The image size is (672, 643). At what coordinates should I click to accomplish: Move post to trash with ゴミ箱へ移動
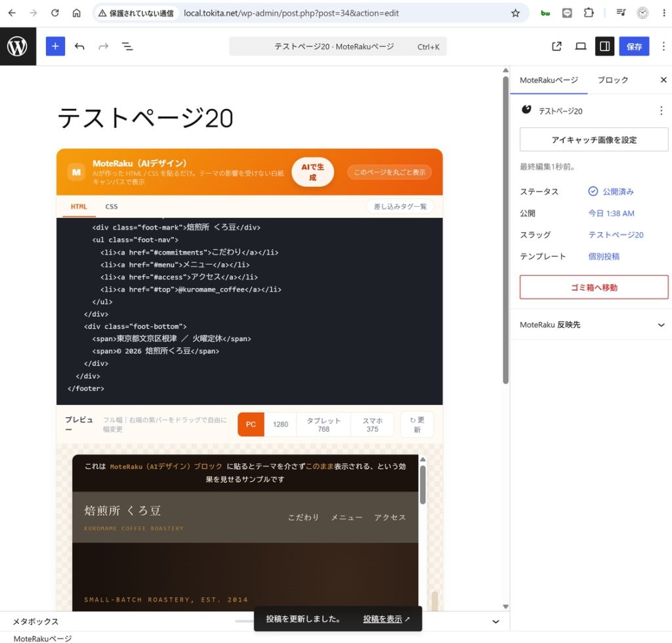coord(594,287)
